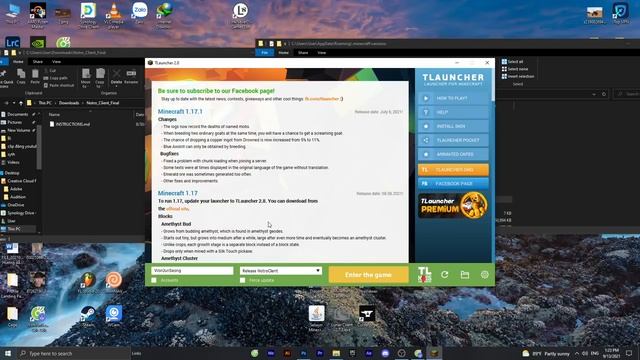Viewport: 640px width, 360px height.
Task: Click Copy path in Explorer ribbon
Action: (56, 78)
